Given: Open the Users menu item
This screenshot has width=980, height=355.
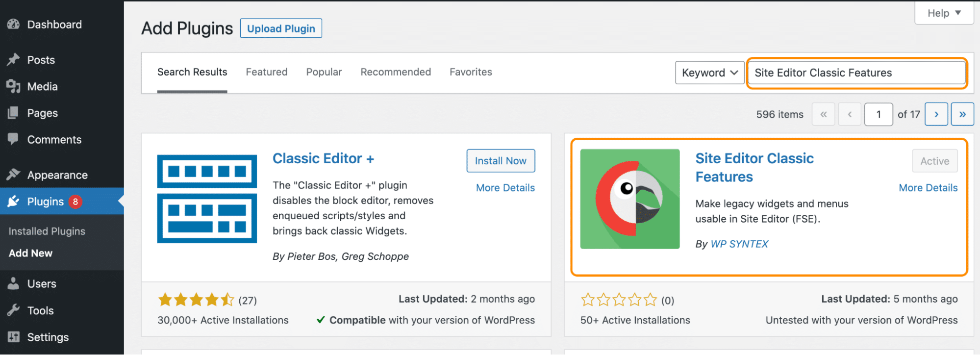Looking at the screenshot, I should [62, 283].
